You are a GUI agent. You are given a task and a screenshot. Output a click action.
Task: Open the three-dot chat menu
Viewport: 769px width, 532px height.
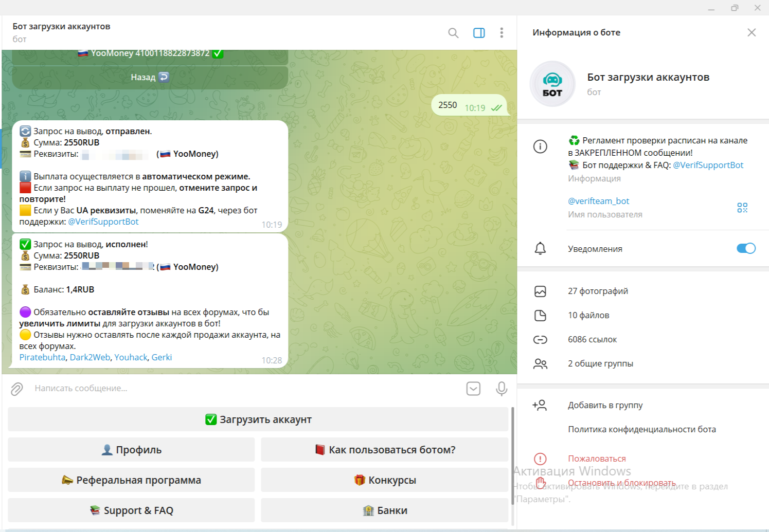pos(502,33)
